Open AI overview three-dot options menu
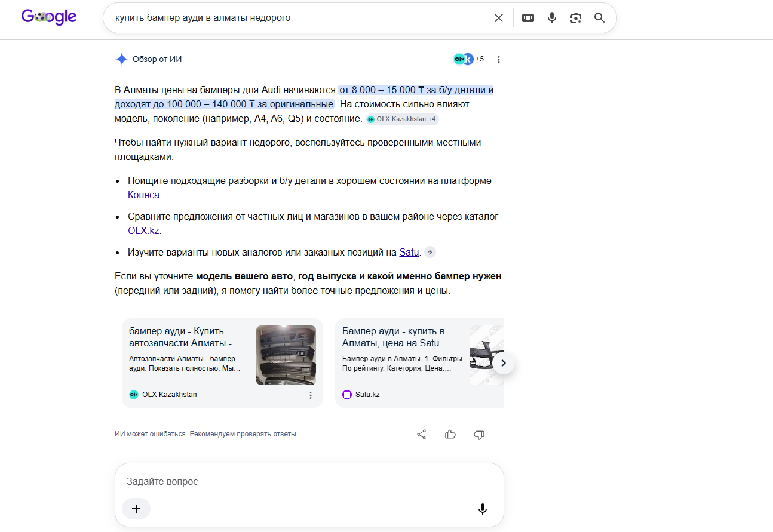Screen dimensions: 773x532 pos(499,60)
